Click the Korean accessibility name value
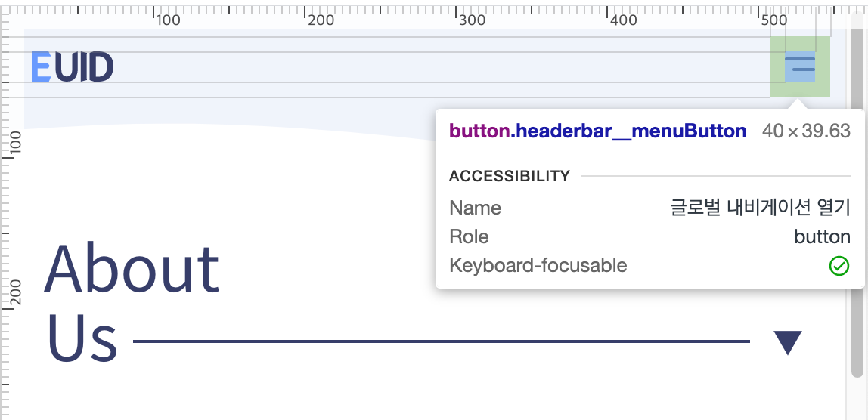Image resolution: width=868 pixels, height=420 pixels. pyautogui.click(x=760, y=208)
